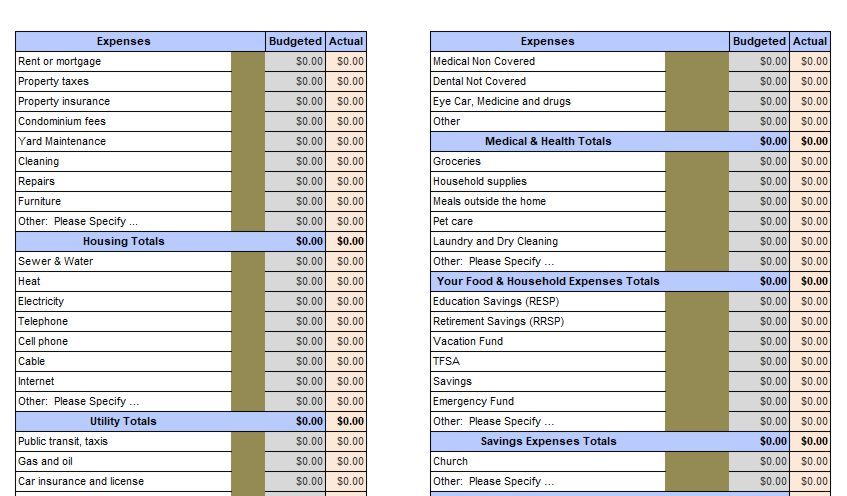Click the Dental Not Covered label

coord(479,82)
